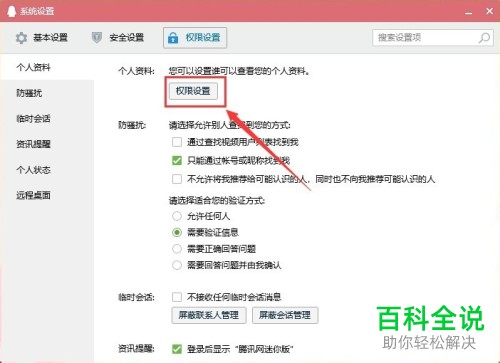Open the 基本设置 tab

tap(42, 38)
